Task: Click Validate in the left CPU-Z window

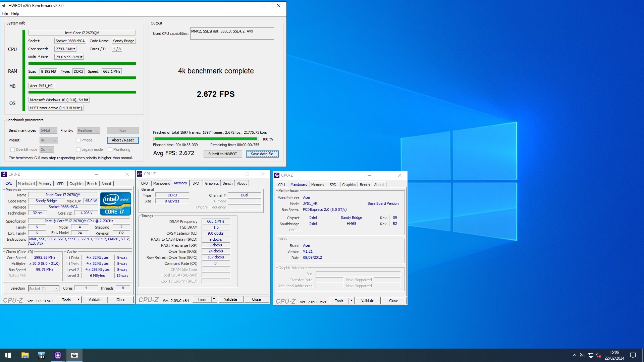Action: point(95,300)
